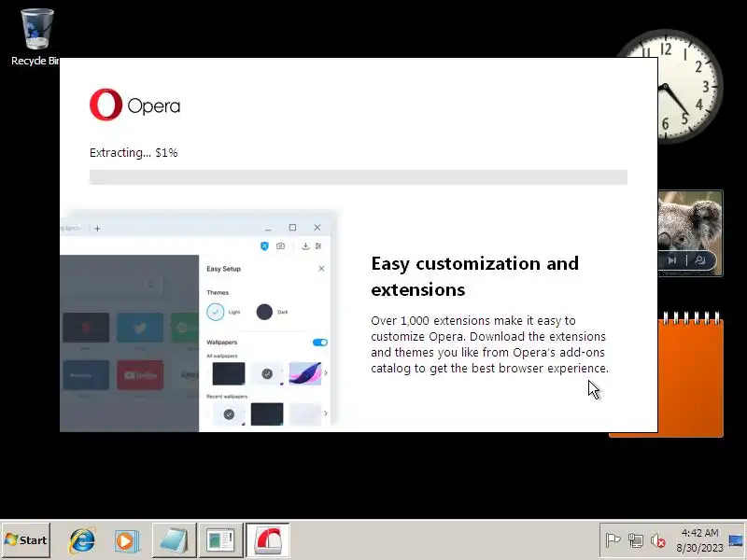747x560 pixels.
Task: Open the 4:42 AM date and time
Action: click(699, 540)
